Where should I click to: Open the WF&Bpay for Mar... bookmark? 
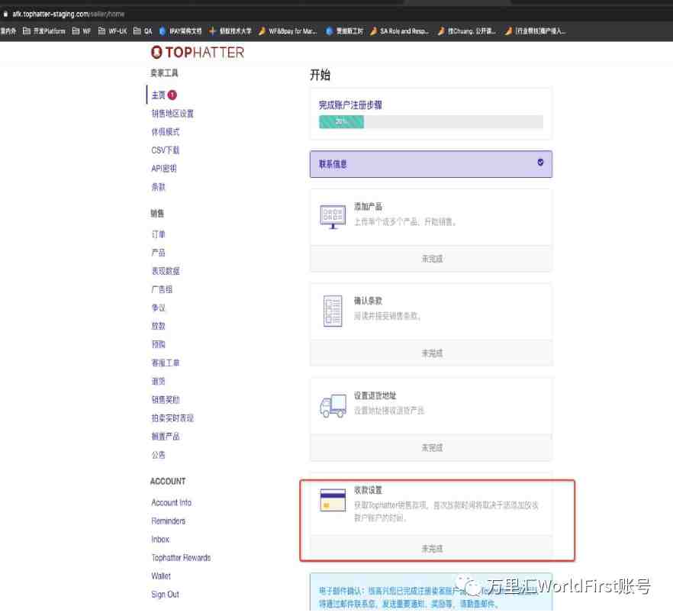click(288, 31)
